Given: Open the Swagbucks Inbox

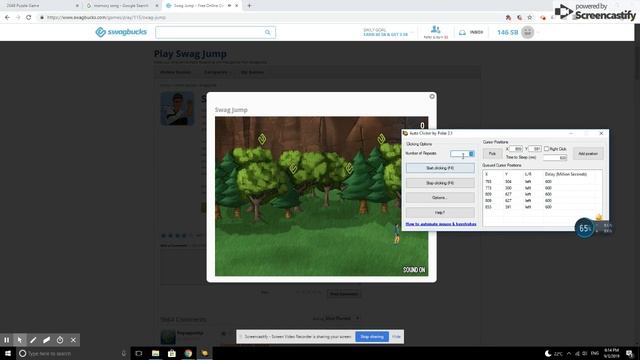Looking at the screenshot, I should tap(471, 32).
